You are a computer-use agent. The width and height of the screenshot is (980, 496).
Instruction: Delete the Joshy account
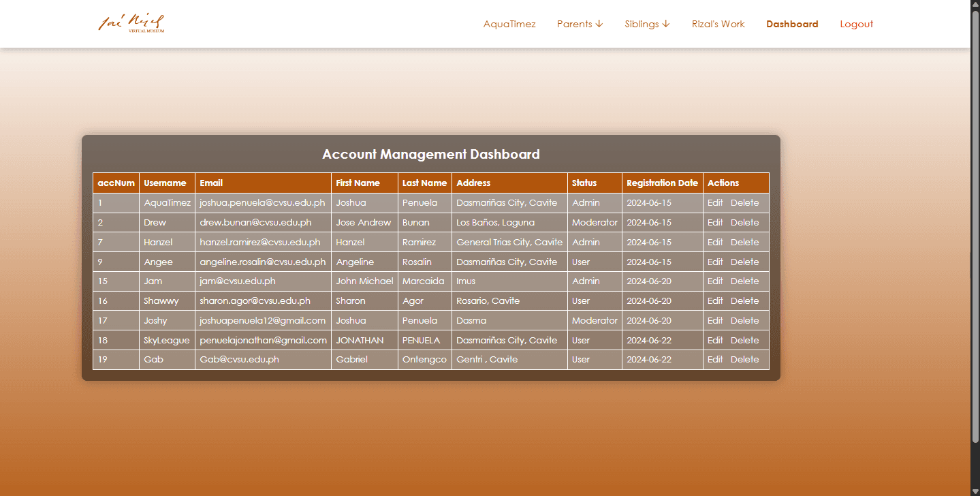[744, 320]
